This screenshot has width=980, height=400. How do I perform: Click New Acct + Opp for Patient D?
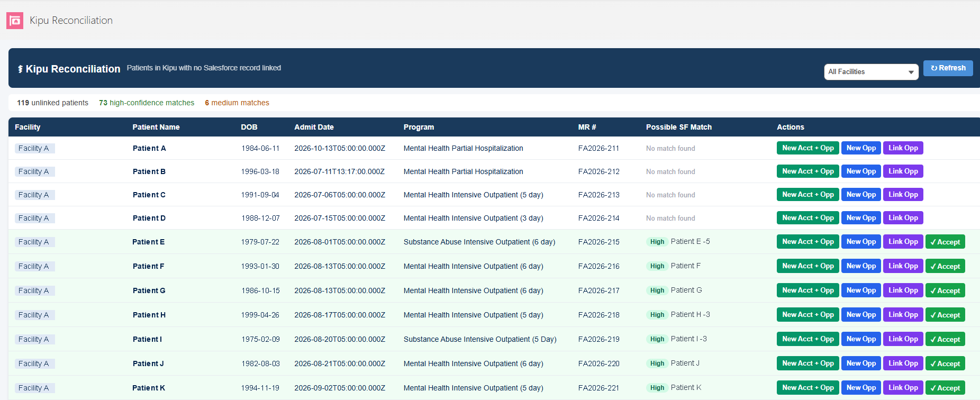pyautogui.click(x=807, y=218)
